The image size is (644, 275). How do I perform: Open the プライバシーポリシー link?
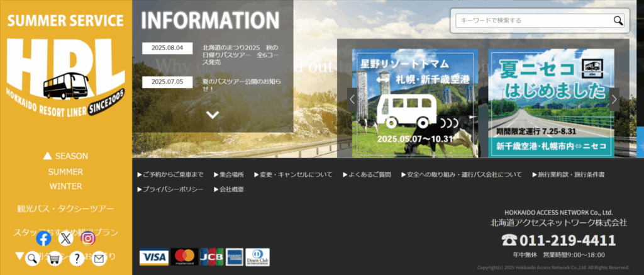click(x=170, y=189)
